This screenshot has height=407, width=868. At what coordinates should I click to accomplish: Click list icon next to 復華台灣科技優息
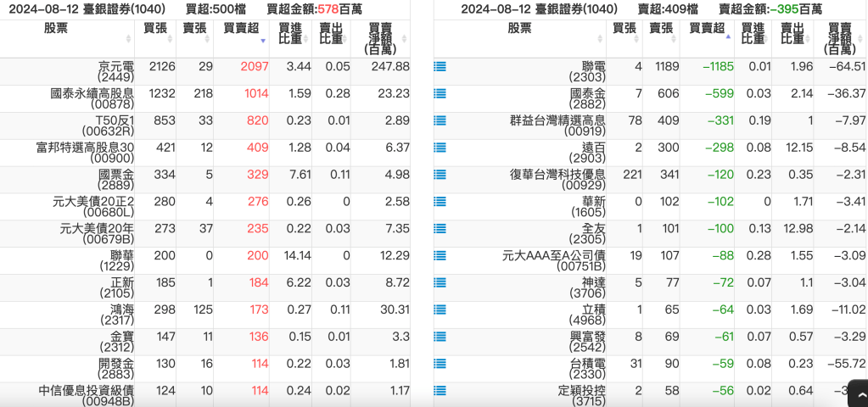(x=440, y=175)
